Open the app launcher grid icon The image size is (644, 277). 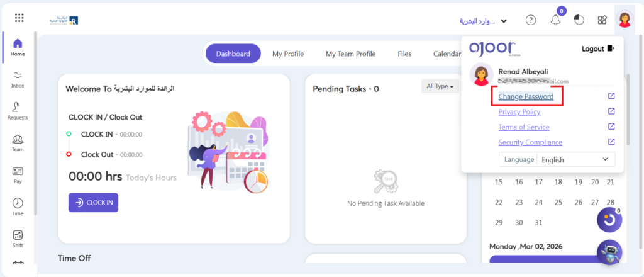coord(19,18)
